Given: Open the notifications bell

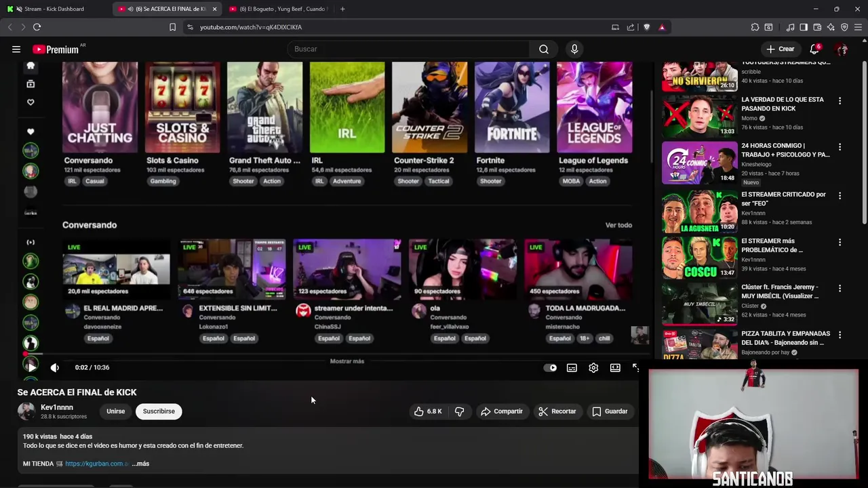Looking at the screenshot, I should pyautogui.click(x=814, y=49).
